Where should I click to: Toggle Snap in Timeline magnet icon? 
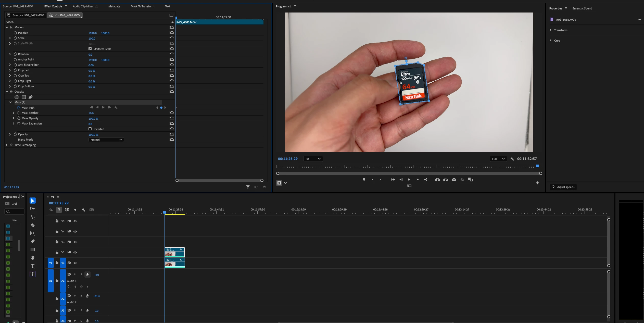(x=59, y=210)
